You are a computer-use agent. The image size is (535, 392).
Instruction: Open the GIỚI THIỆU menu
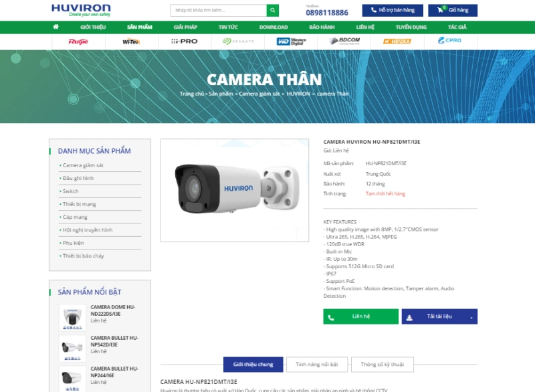pyautogui.click(x=93, y=27)
